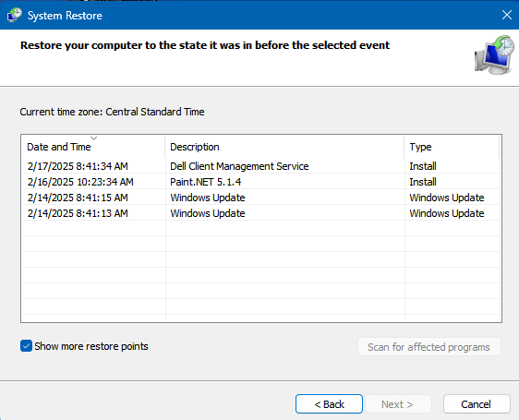Click the sort arrow above Date and Time
Screen dimensions: 519x420
93,138
